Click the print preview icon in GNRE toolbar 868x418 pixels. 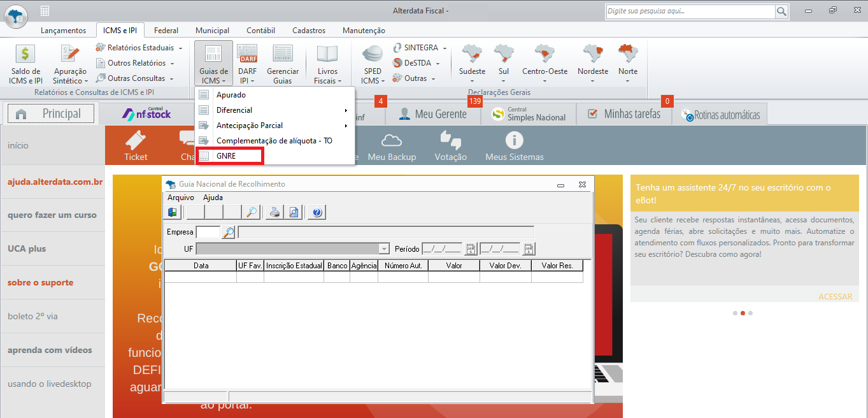pos(294,212)
